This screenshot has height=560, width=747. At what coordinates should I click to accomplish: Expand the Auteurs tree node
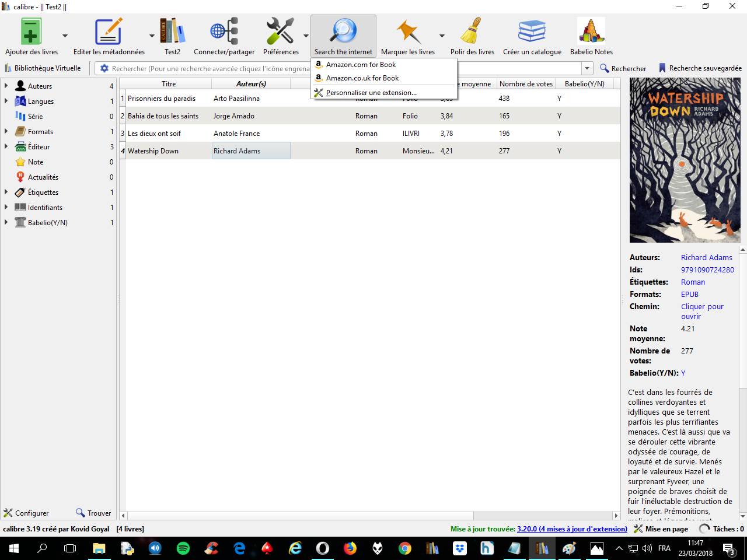point(6,86)
